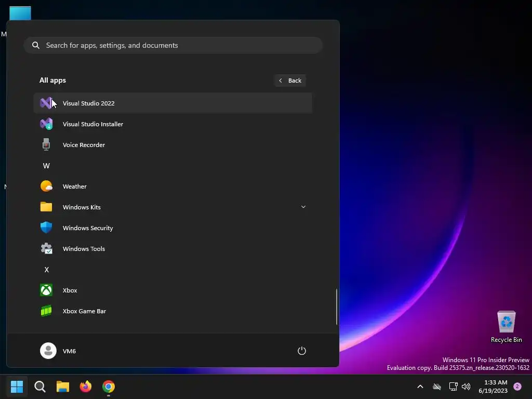Screen dimensions: 532x399
Task: Click the Weather label
Action: 75,187
